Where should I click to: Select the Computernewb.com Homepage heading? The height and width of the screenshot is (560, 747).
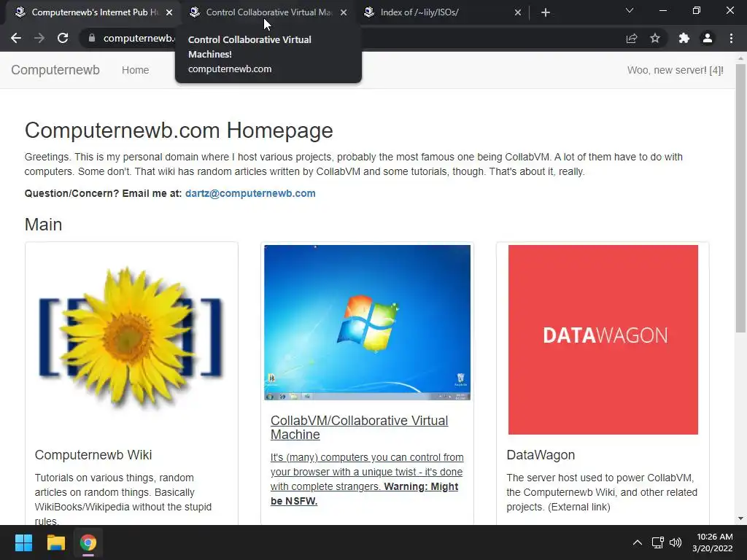pyautogui.click(x=179, y=130)
